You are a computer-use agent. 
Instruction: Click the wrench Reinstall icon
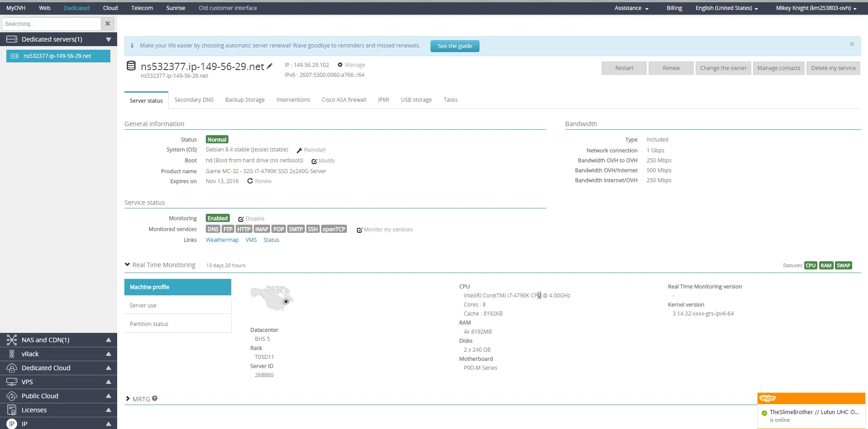(299, 150)
